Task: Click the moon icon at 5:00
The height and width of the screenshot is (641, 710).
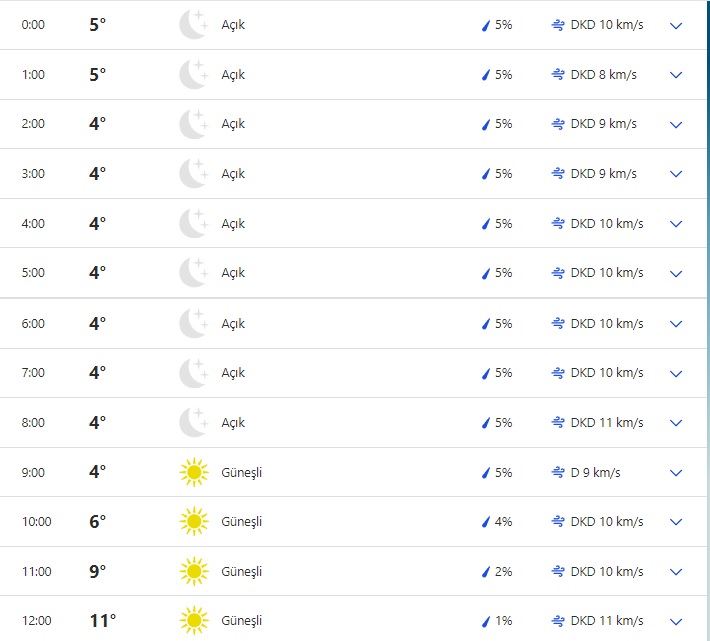Action: [192, 273]
